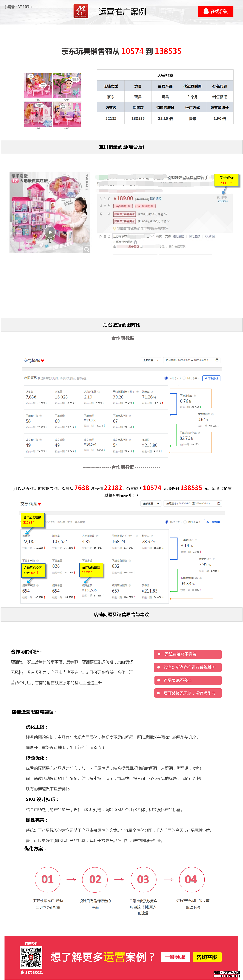Click the 一键领取 button
243x980 pixels.
coord(175,957)
